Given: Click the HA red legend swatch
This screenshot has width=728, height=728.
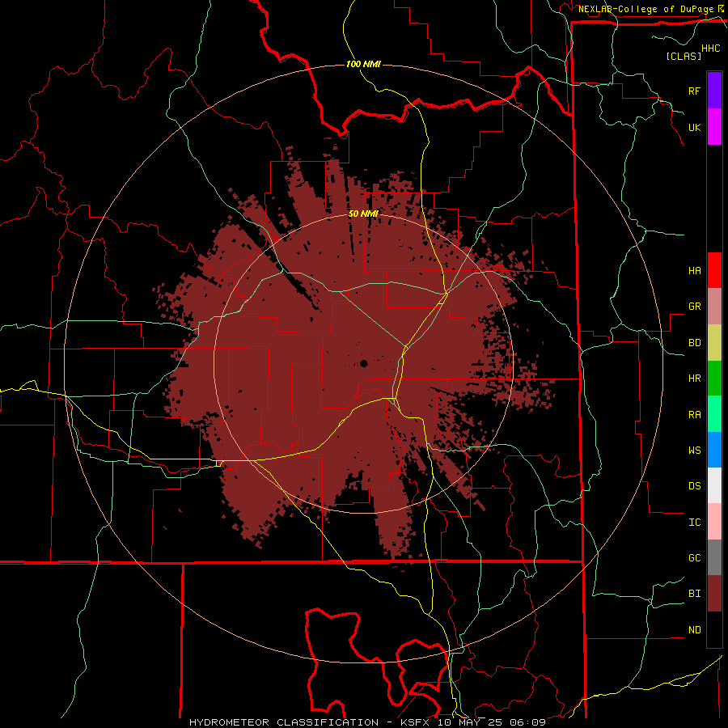Looking at the screenshot, I should (x=714, y=270).
